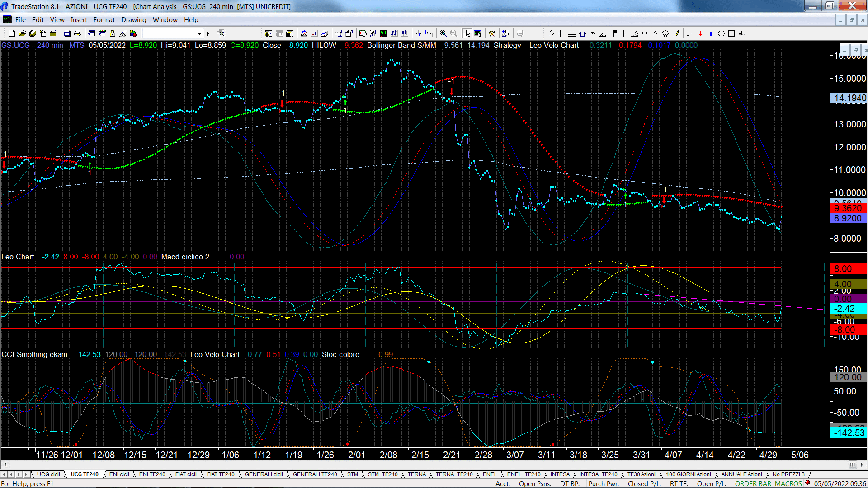Click the calendar clock timeframe icon

[x=363, y=33]
